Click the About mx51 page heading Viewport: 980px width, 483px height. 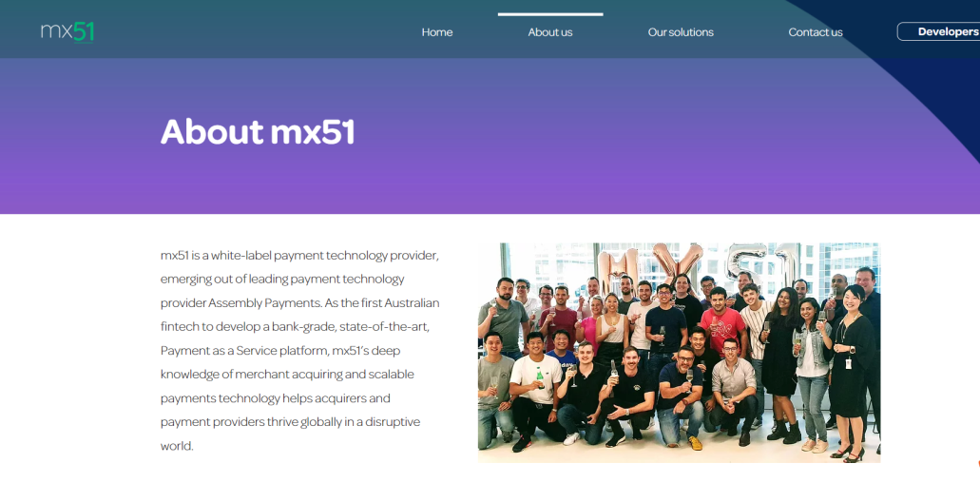point(258,132)
